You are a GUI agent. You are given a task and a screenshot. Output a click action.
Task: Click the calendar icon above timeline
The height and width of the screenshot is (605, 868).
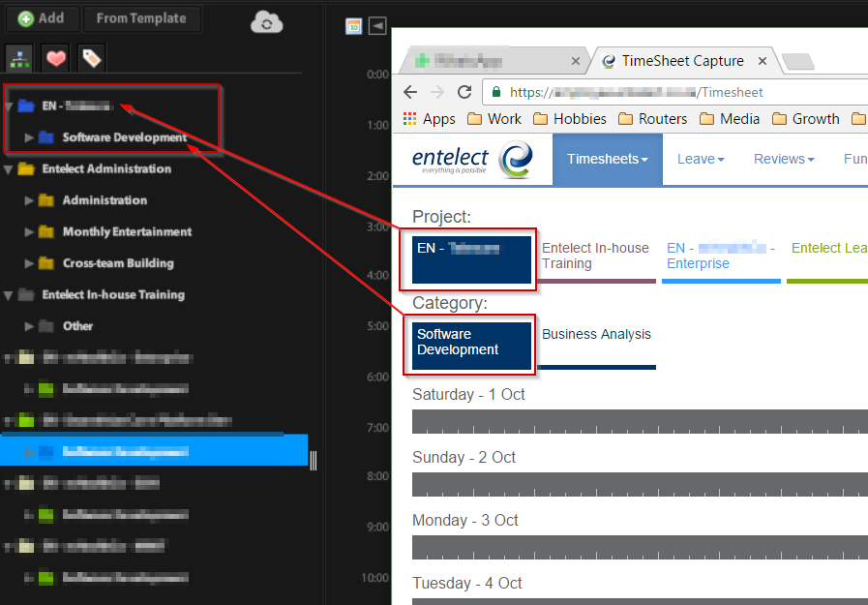(x=354, y=26)
